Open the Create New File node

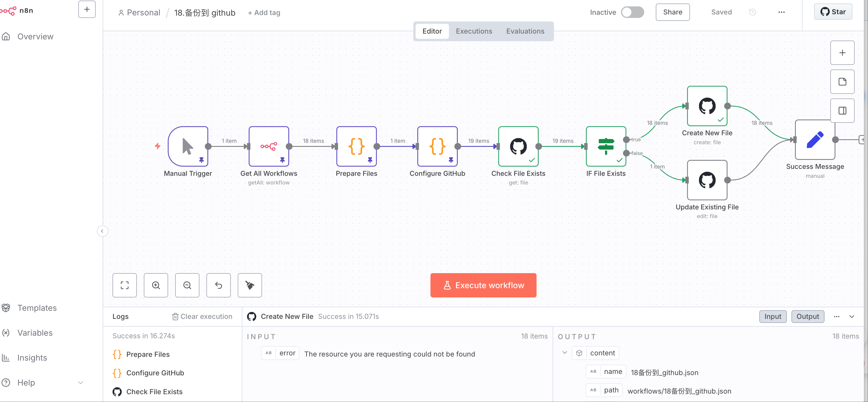[707, 106]
